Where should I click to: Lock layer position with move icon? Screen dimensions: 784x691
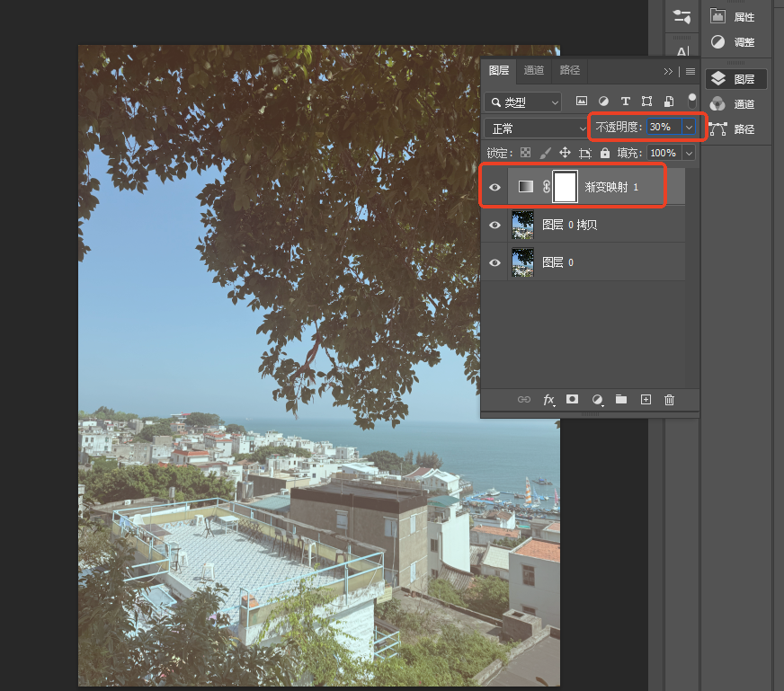(565, 153)
